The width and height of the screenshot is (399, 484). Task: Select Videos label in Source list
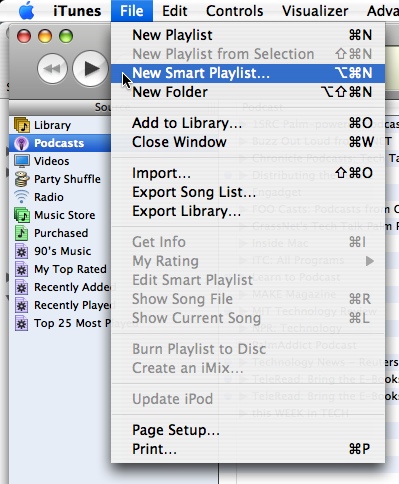[x=52, y=161]
